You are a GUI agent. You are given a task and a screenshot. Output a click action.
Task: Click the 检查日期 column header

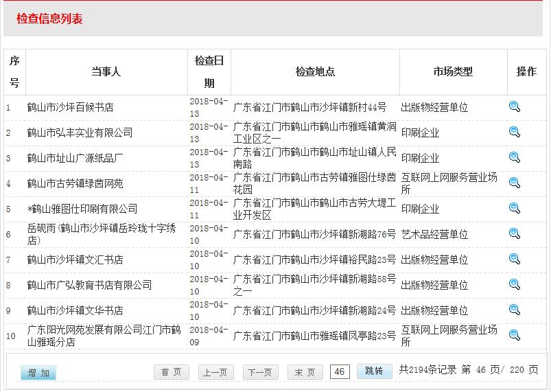click(x=209, y=71)
